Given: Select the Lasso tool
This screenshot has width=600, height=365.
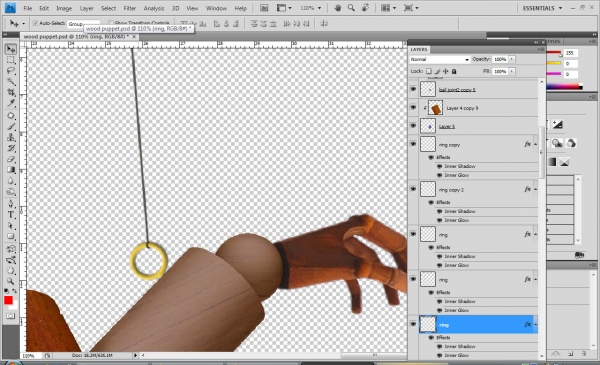Looking at the screenshot, I should click(x=11, y=71).
